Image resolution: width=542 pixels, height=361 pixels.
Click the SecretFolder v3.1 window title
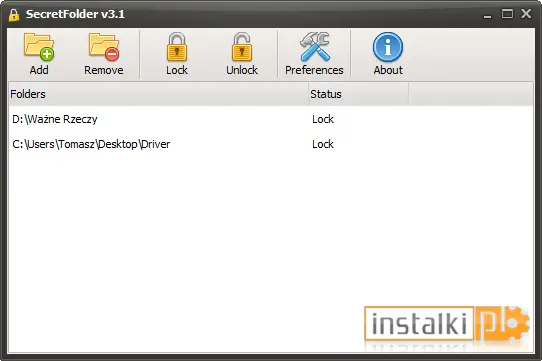(75, 14)
